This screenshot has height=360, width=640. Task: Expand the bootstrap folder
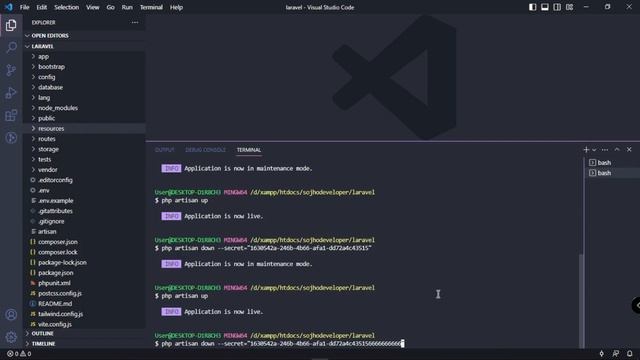click(84, 67)
